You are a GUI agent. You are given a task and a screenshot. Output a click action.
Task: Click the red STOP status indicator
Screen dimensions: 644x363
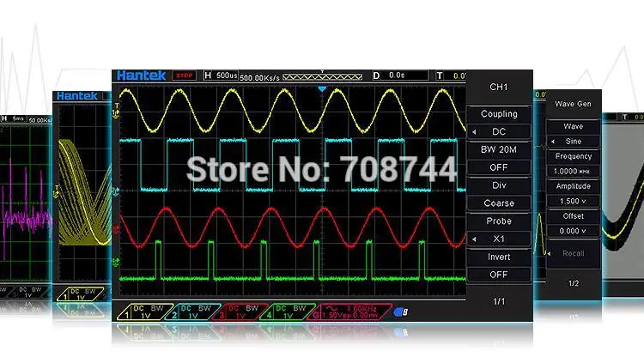(184, 76)
